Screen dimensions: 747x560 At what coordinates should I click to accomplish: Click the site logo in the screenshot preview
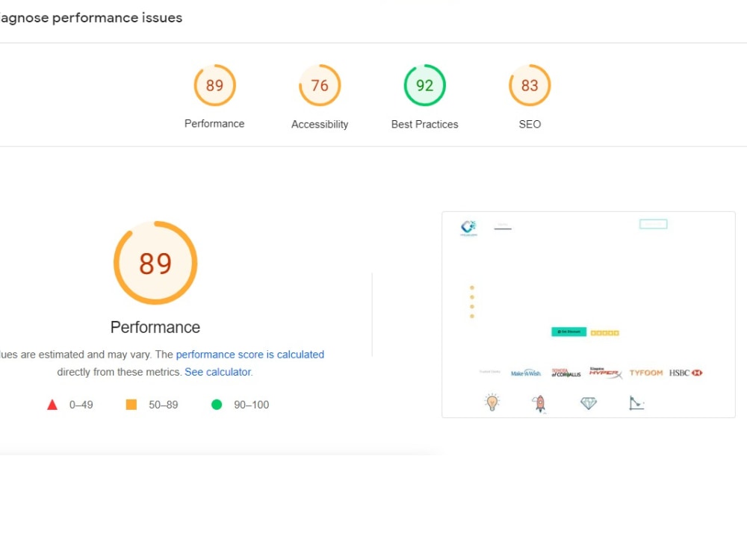point(468,228)
